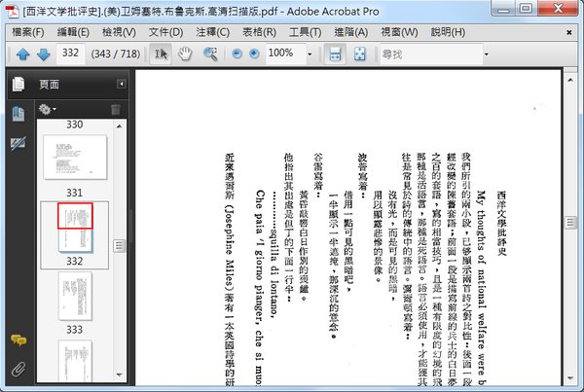Open the 檢視(V) menu
Screen dimensions: 584x392
pyautogui.click(x=119, y=32)
